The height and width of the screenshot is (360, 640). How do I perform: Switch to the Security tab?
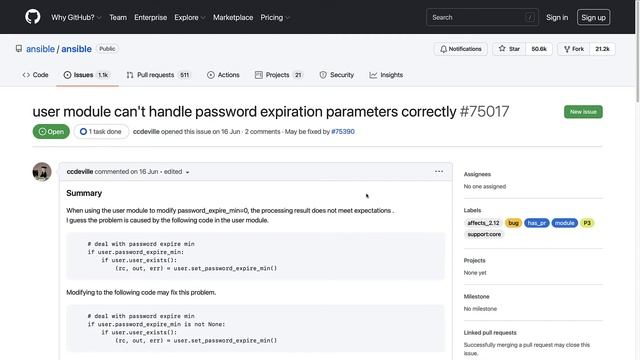[x=337, y=75]
